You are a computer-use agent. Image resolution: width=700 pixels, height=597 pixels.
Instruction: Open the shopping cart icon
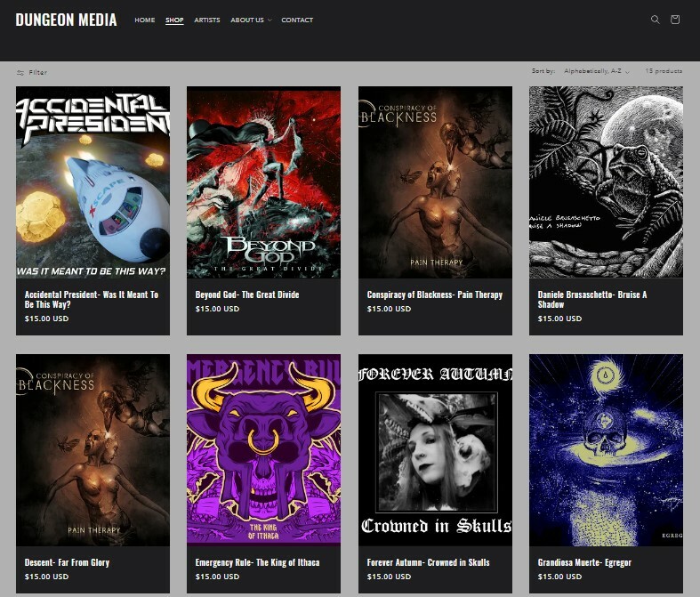click(675, 20)
